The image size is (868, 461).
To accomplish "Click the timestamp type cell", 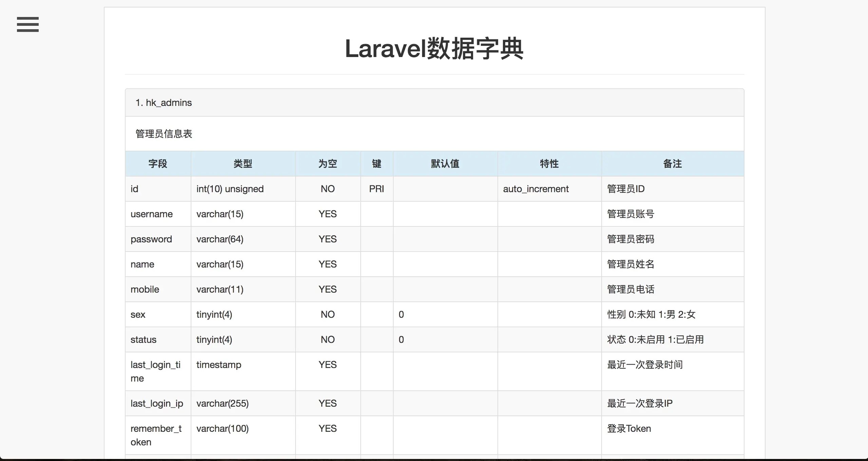I will point(219,365).
